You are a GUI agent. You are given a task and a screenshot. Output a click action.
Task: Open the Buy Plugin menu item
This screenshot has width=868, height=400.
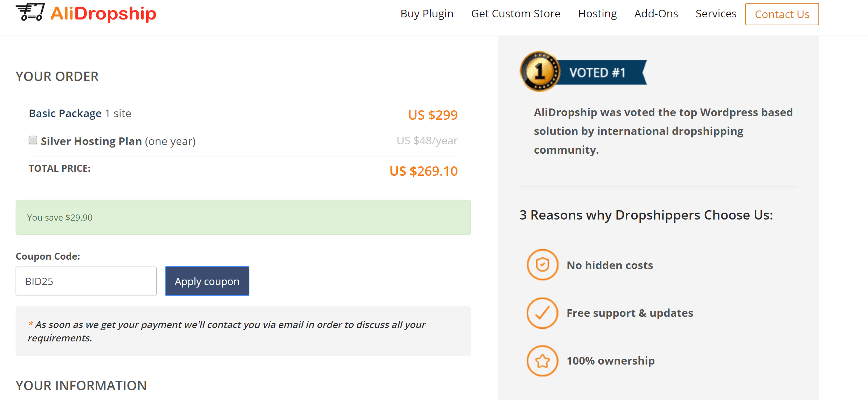pos(427,14)
